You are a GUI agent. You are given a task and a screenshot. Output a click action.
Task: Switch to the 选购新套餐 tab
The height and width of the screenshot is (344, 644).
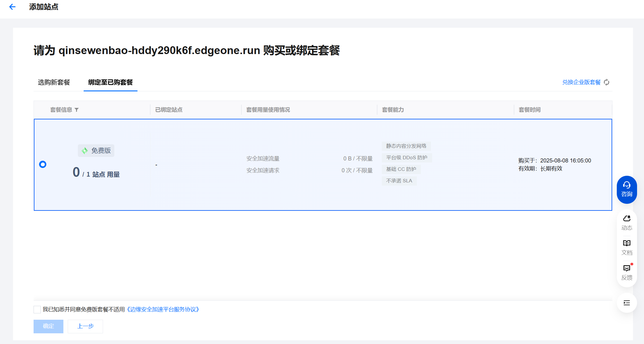coord(54,82)
